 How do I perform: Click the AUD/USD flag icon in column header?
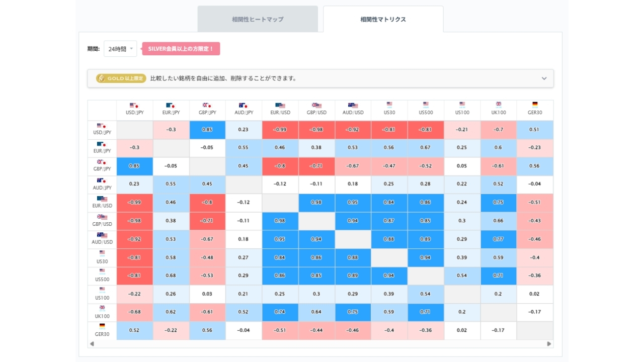[x=353, y=106]
